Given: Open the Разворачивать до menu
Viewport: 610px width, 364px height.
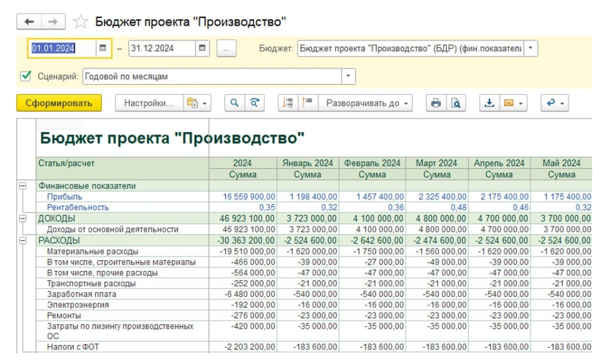Looking at the screenshot, I should tap(366, 103).
